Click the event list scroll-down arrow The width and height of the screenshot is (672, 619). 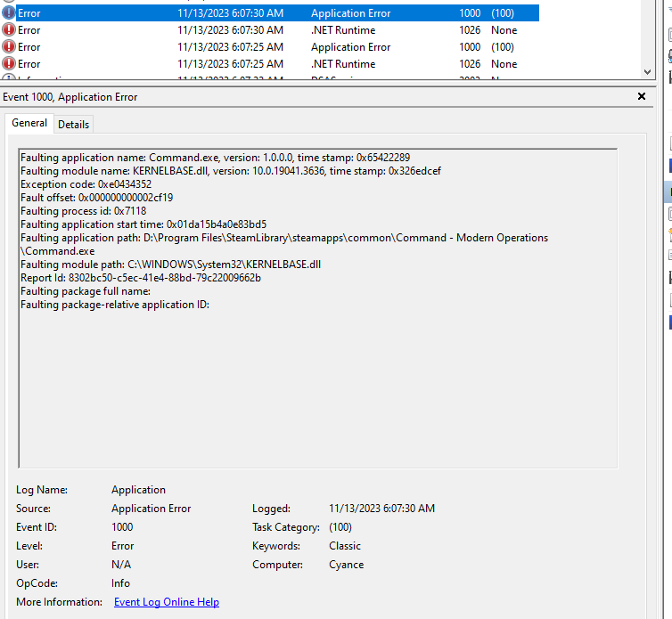point(648,72)
